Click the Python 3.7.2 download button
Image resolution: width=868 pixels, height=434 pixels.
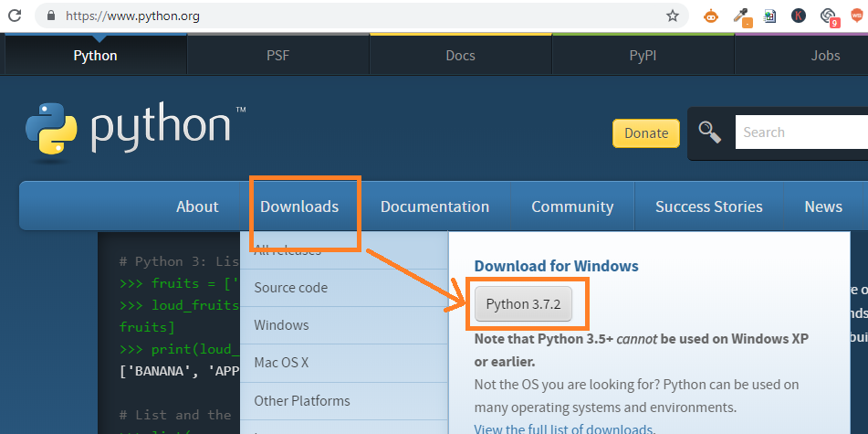tap(523, 303)
